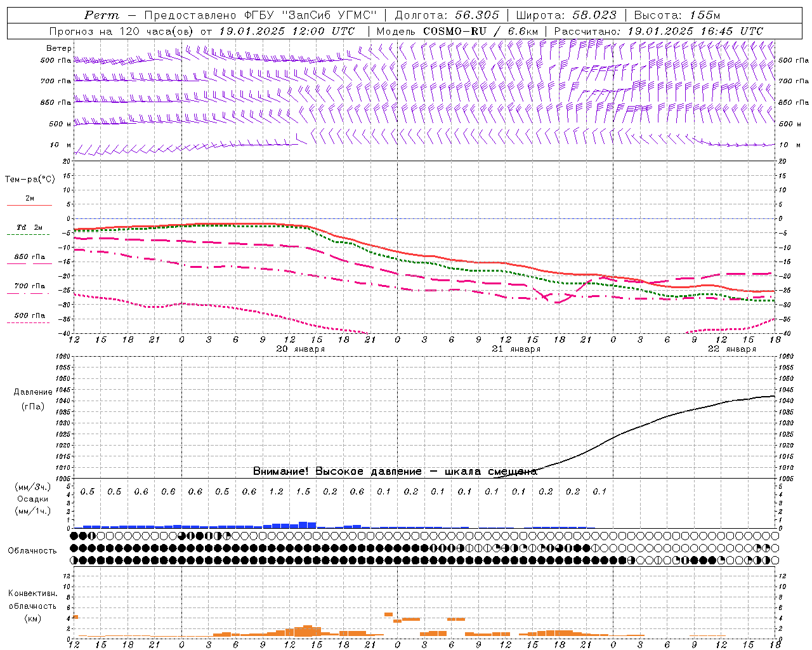Screen dimensions: 812x650
Task: Click the solid red "2м" legend line
Action: 29,205
